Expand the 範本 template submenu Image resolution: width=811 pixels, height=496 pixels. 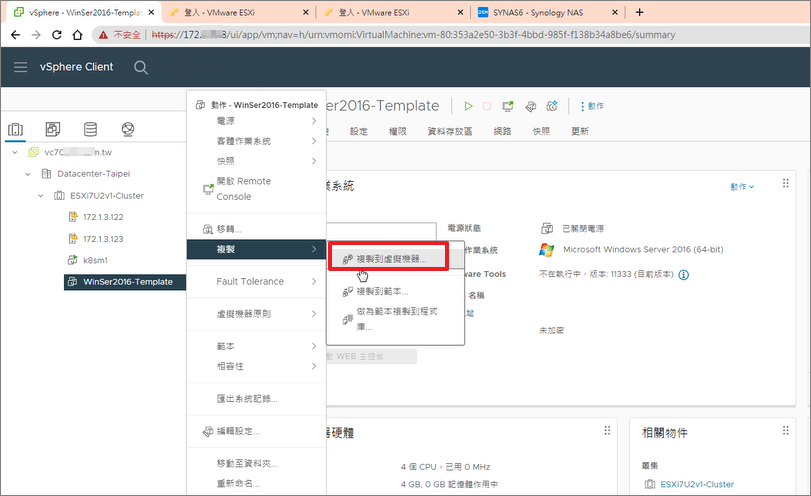tap(257, 346)
